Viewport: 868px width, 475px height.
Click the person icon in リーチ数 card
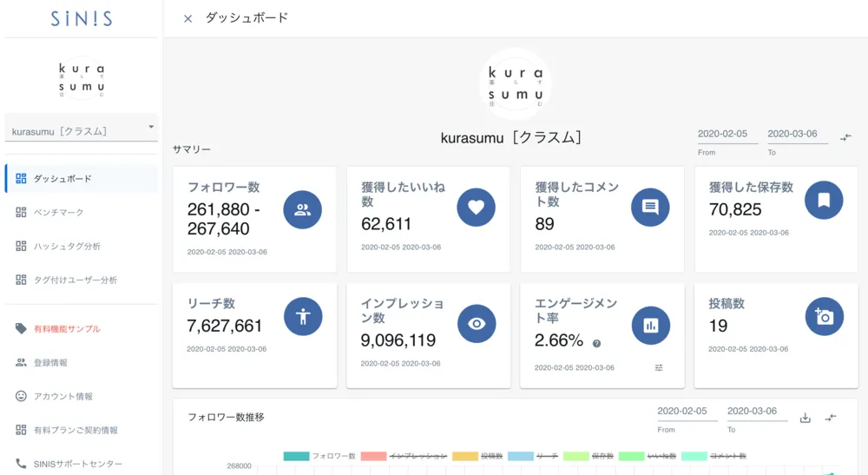point(303,317)
